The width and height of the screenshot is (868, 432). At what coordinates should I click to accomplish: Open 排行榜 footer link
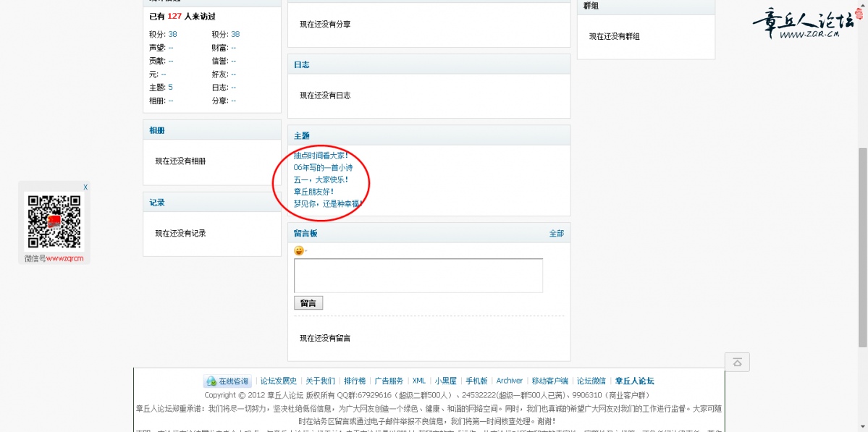click(x=355, y=381)
